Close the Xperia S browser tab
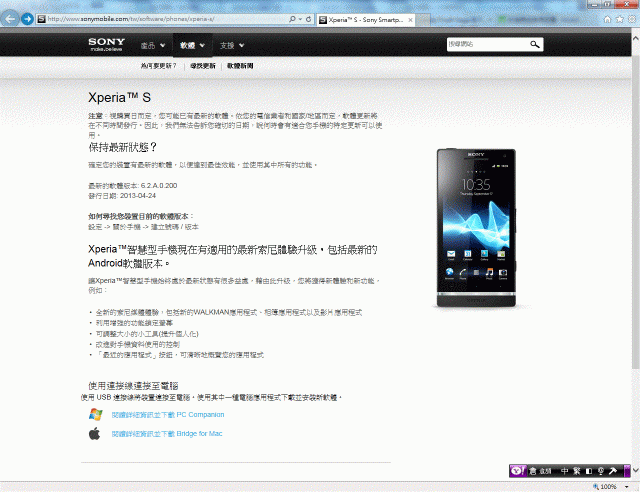Image resolution: width=640 pixels, height=492 pixels. tap(410, 20)
